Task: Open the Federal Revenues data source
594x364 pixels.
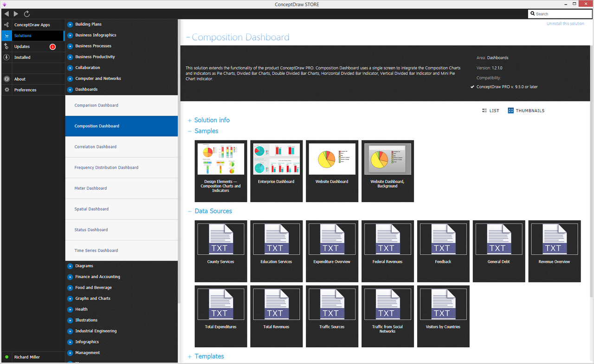Action: coord(387,251)
